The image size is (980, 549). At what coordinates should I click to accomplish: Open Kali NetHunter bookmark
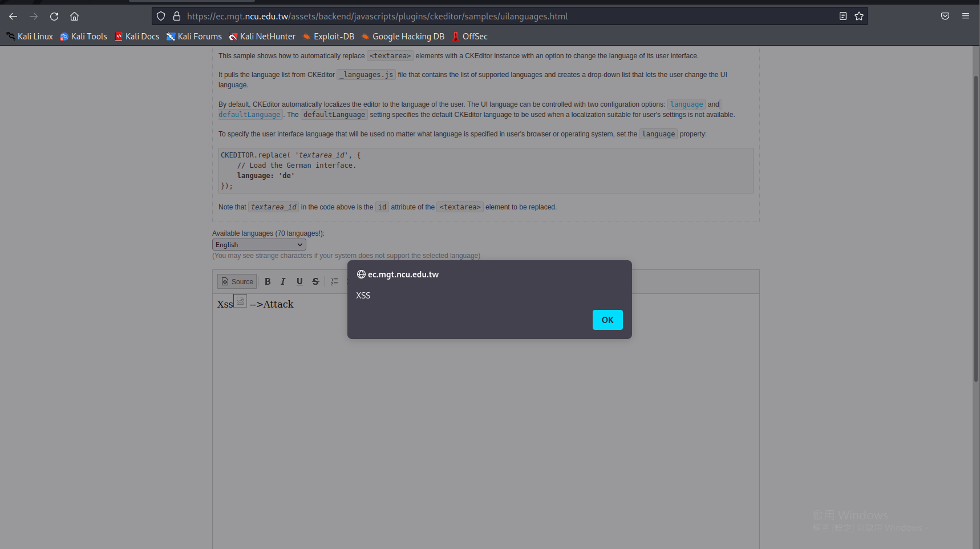click(x=262, y=37)
